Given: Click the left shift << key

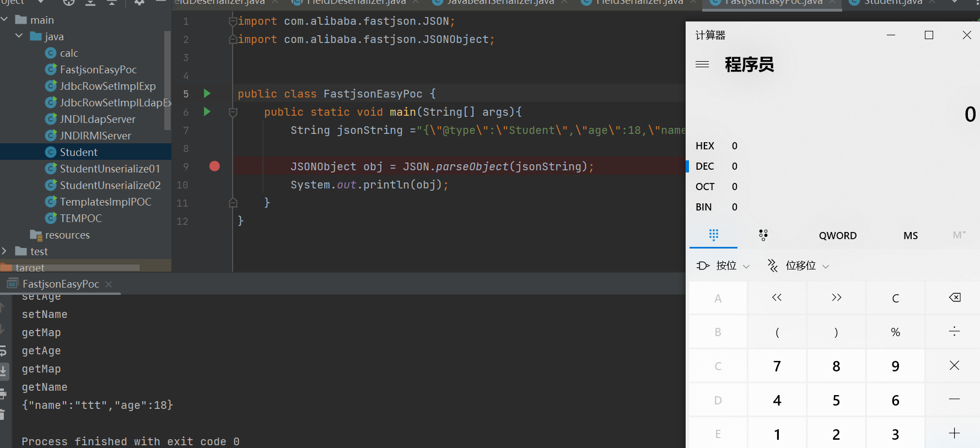Looking at the screenshot, I should [777, 298].
